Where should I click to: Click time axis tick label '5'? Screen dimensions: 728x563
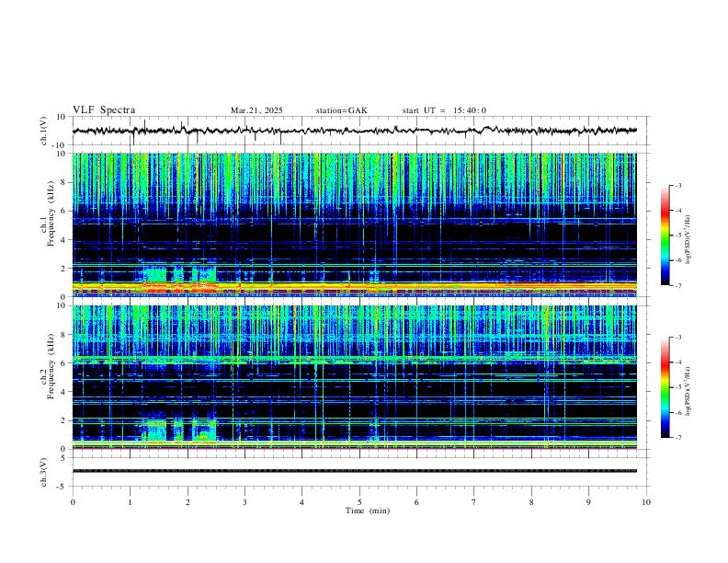point(359,502)
